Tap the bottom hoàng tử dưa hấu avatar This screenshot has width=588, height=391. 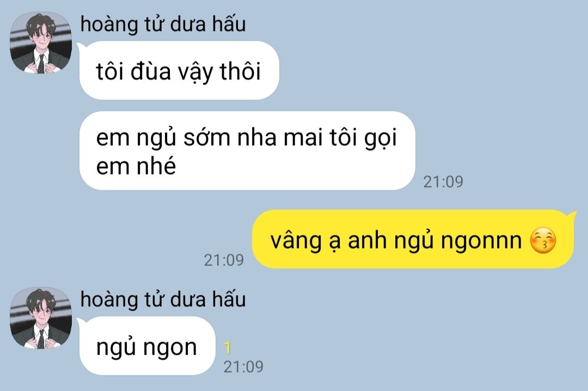[x=40, y=318]
